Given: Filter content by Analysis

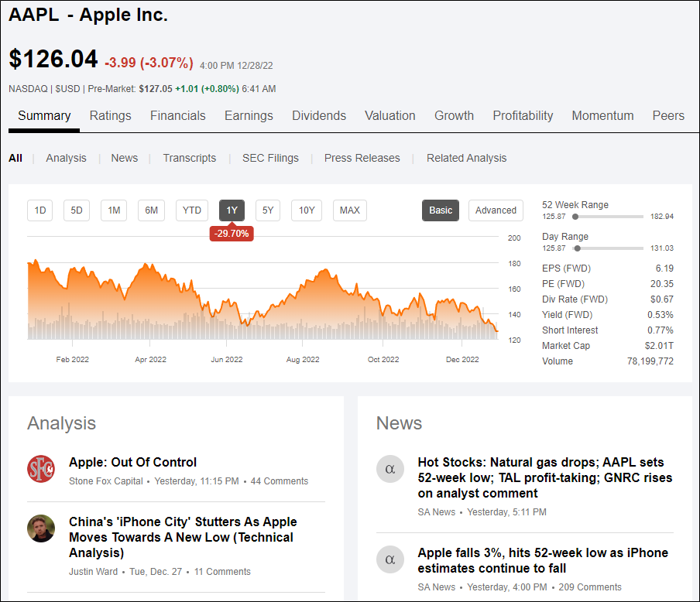Looking at the screenshot, I should 66,158.
